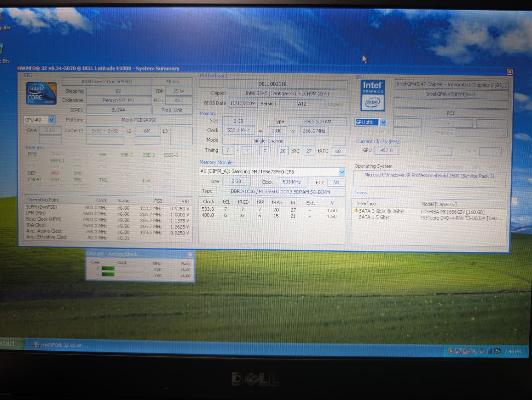Image resolution: width=532 pixels, height=400 pixels.
Task: Select TOSHIBA MK1656GSY drive row
Action: click(x=429, y=211)
